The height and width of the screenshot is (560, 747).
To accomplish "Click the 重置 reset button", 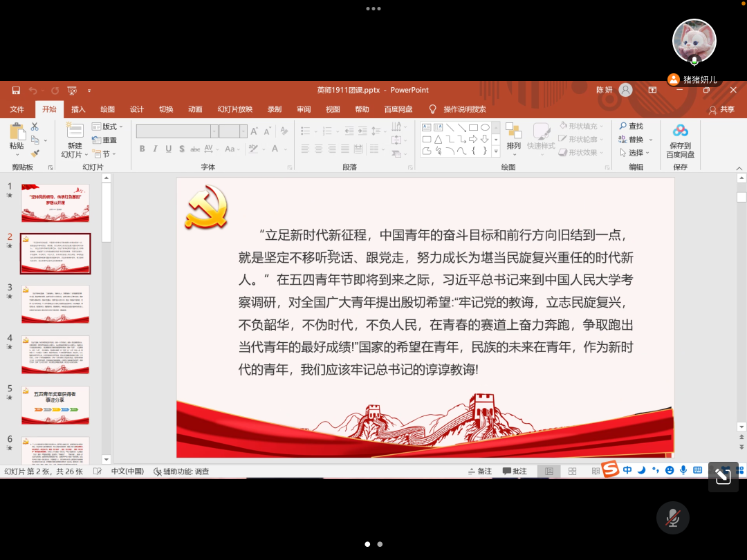I will 104,140.
